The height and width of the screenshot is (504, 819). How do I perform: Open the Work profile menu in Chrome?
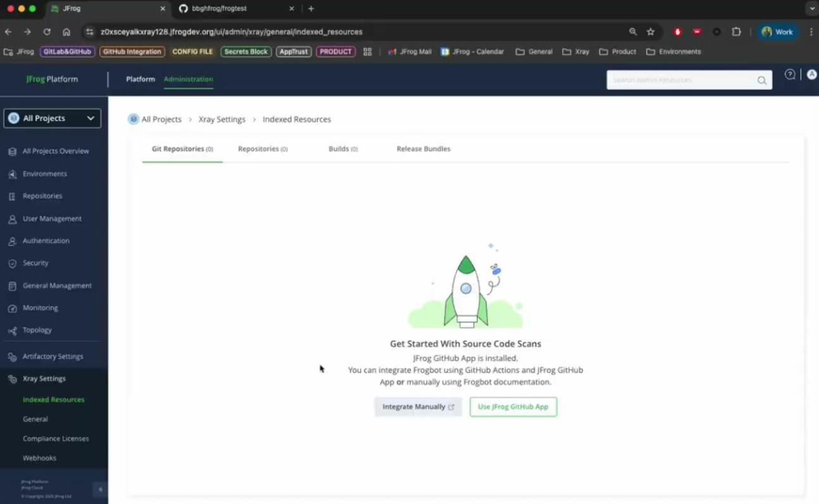(x=777, y=32)
